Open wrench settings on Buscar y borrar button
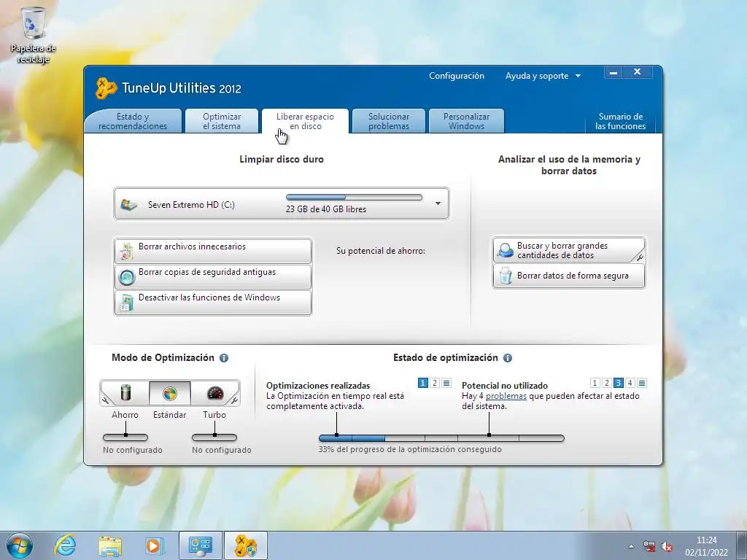This screenshot has height=560, width=747. 640,257
